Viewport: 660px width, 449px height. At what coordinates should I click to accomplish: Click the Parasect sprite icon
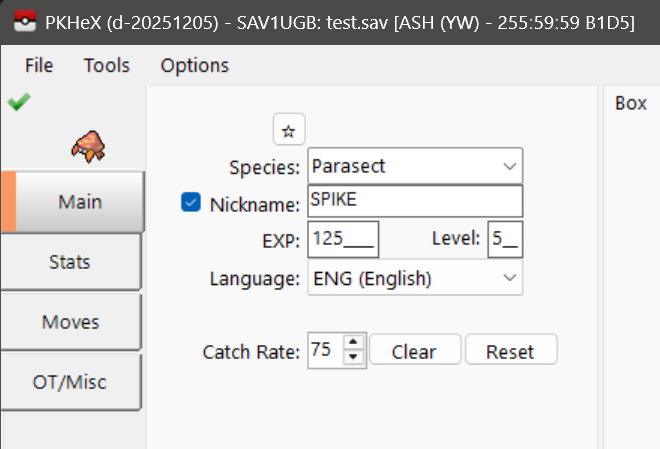[88, 147]
